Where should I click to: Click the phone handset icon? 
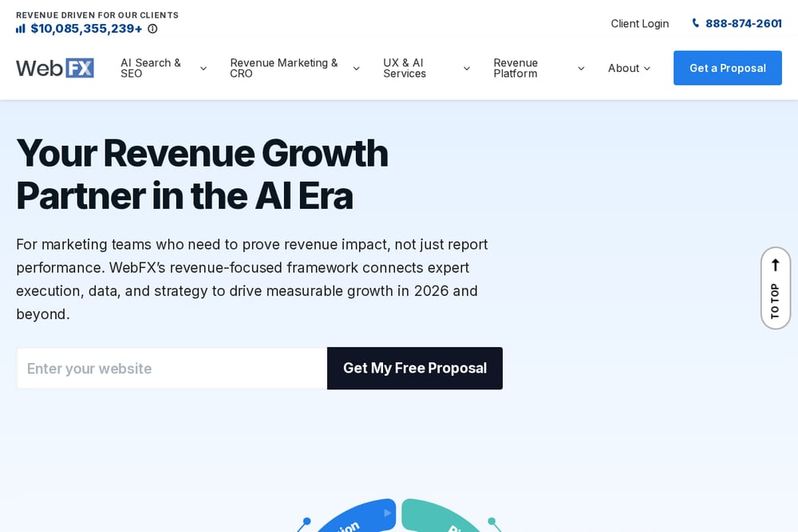[695, 23]
